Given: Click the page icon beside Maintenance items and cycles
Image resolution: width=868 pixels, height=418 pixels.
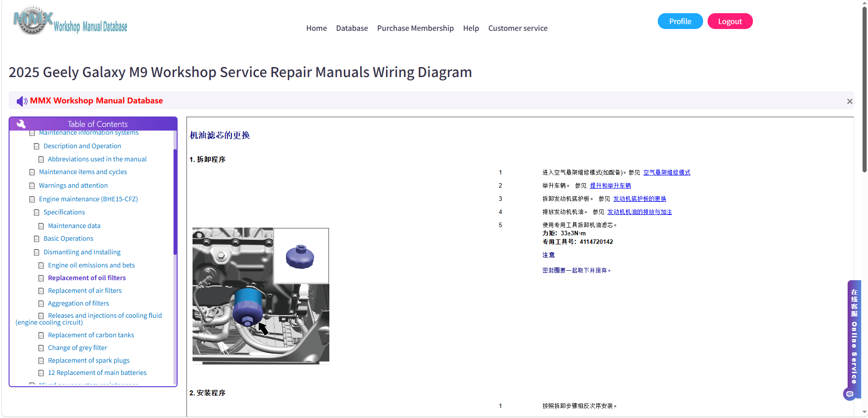Looking at the screenshot, I should (32, 172).
